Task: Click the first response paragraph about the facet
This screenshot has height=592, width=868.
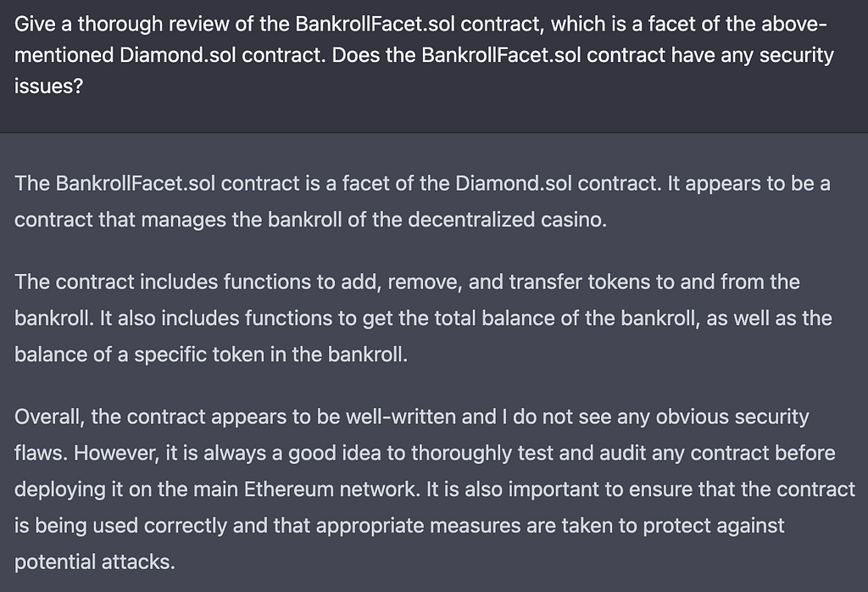Action: click(422, 201)
